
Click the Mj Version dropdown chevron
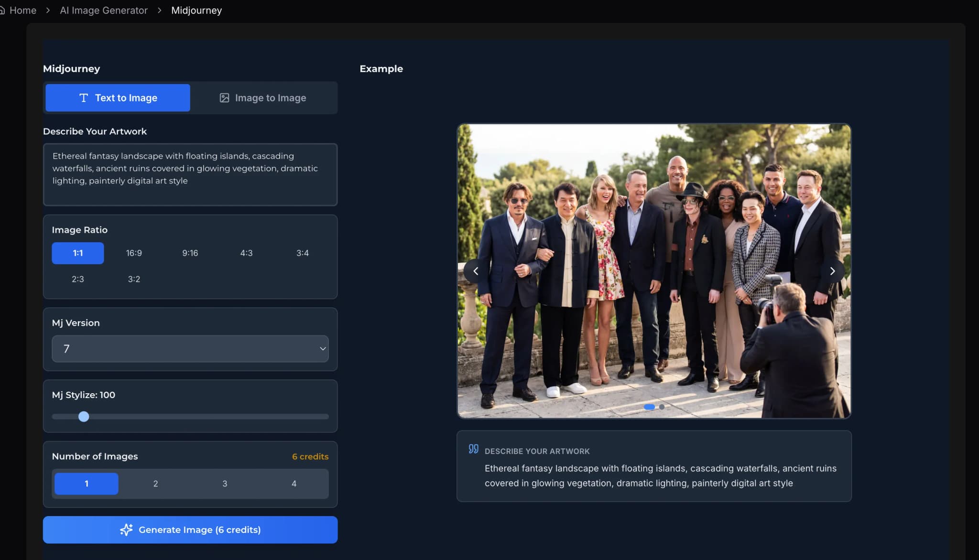coord(323,349)
